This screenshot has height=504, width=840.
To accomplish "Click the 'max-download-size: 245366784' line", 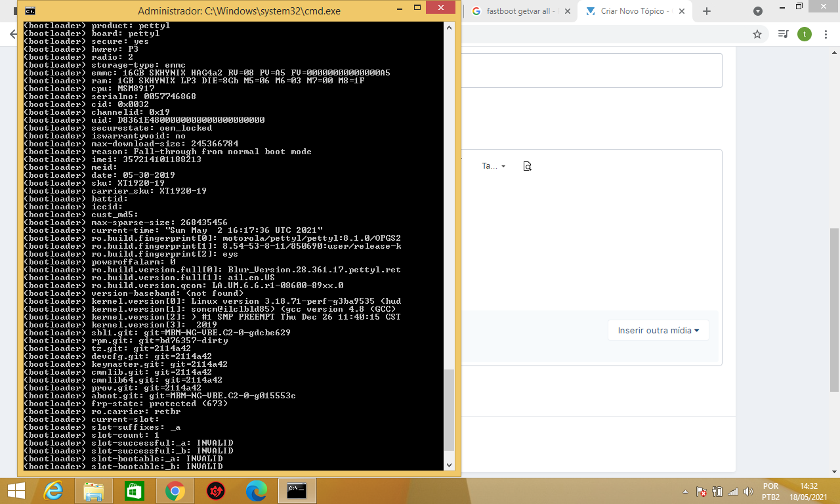I will pos(131,144).
